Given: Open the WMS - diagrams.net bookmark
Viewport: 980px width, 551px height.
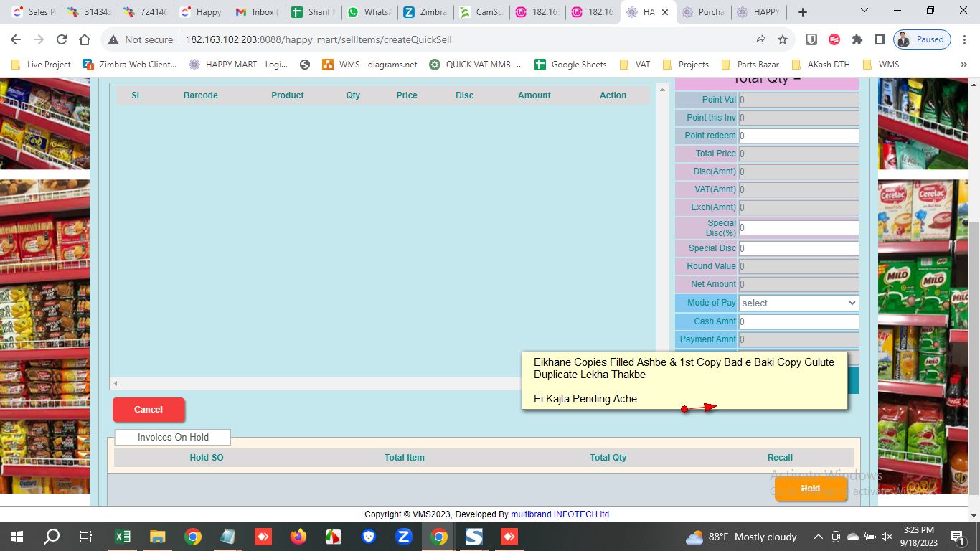Looking at the screenshot, I should coord(369,65).
